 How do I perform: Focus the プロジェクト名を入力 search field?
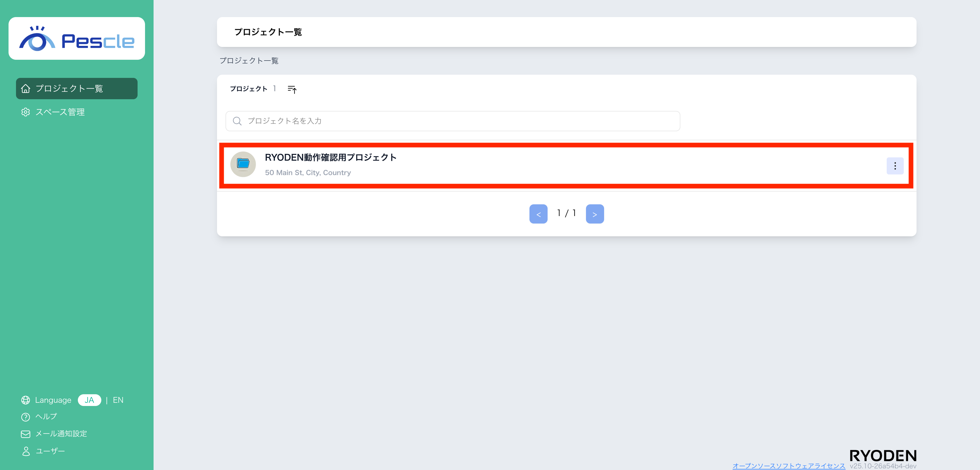pyautogui.click(x=453, y=121)
